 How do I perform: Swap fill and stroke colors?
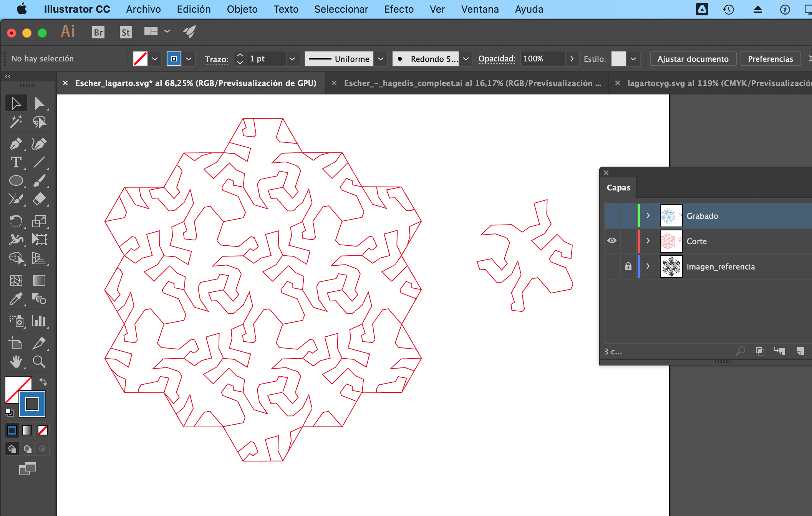tap(43, 382)
